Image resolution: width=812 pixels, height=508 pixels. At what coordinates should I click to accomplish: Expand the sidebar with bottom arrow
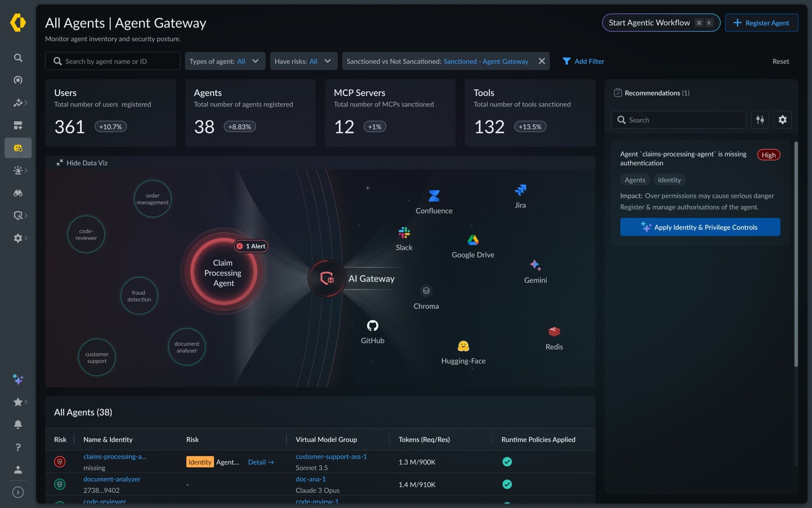pyautogui.click(x=18, y=492)
